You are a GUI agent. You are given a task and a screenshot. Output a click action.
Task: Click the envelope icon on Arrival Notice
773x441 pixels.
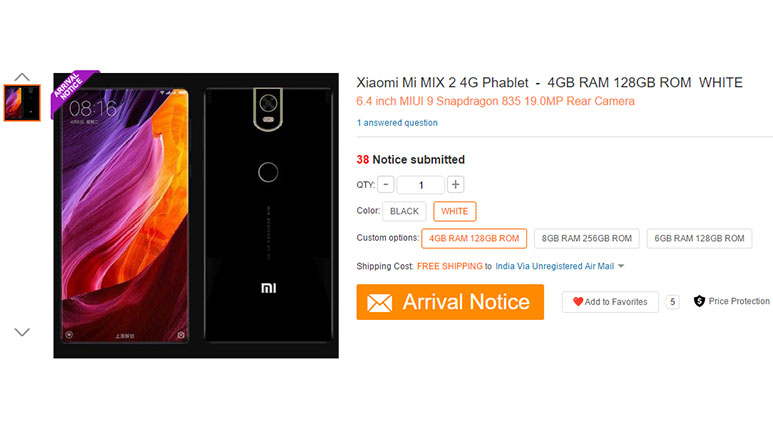(x=379, y=303)
